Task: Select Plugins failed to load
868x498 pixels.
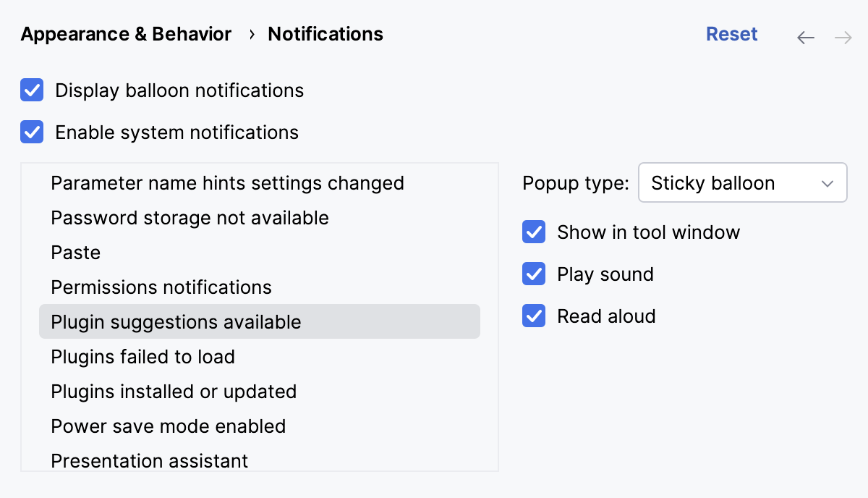Action: click(142, 356)
